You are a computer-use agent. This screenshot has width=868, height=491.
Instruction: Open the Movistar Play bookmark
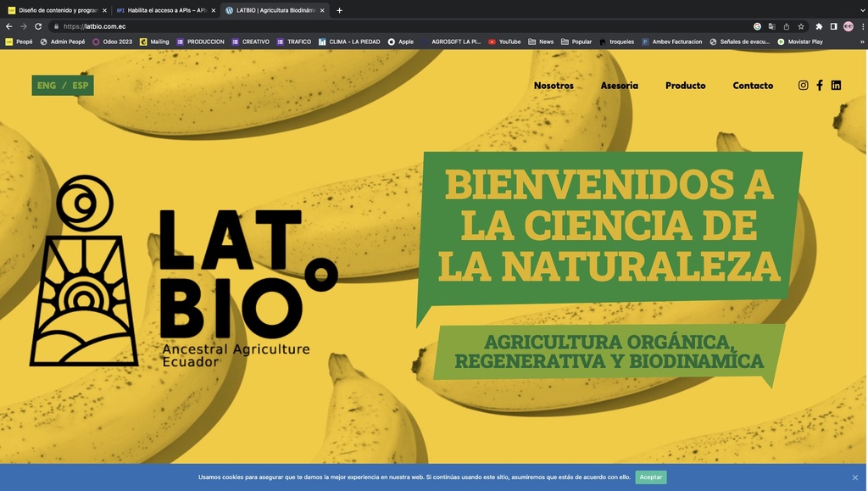800,42
